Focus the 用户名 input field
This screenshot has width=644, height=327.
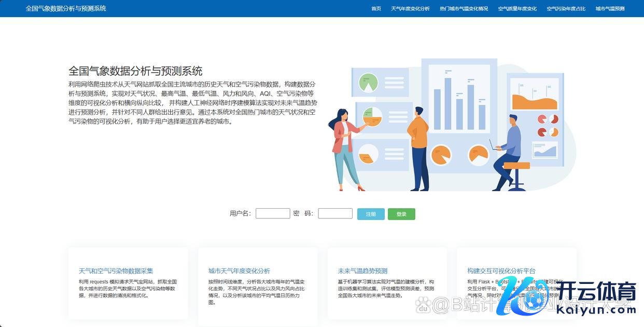273,213
